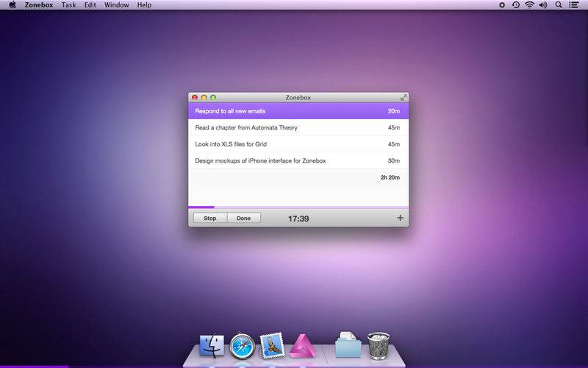Add a new task with plus button
Viewport: 588px width, 368px height.
[400, 218]
